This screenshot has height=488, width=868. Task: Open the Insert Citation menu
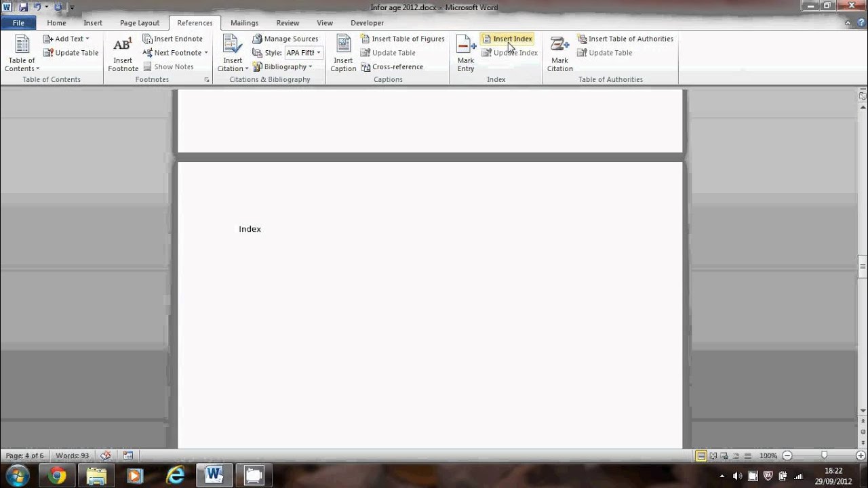pyautogui.click(x=233, y=54)
